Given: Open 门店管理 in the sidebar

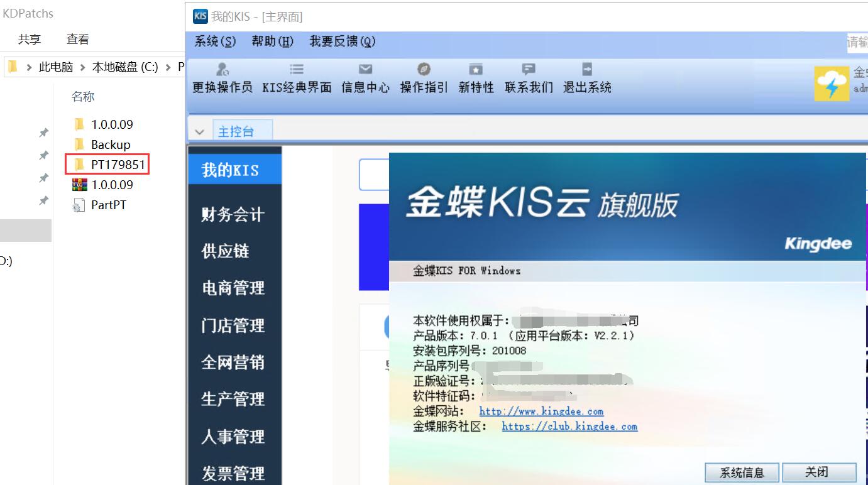Looking at the screenshot, I should 234,325.
